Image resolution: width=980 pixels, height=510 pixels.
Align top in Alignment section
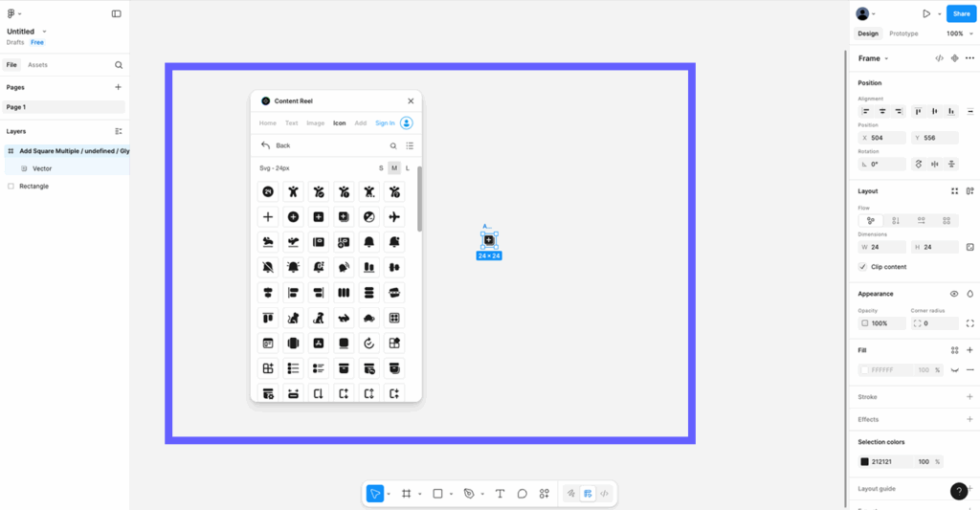click(x=918, y=111)
